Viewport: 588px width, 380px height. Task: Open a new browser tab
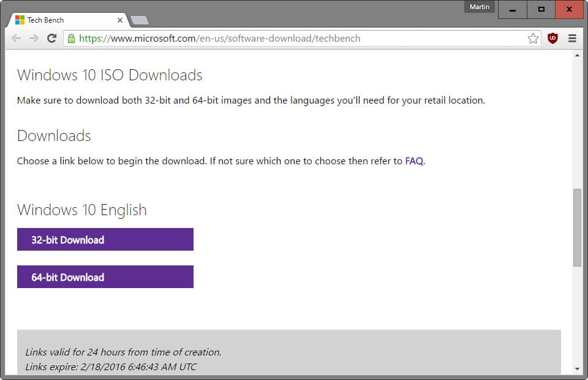[x=140, y=20]
